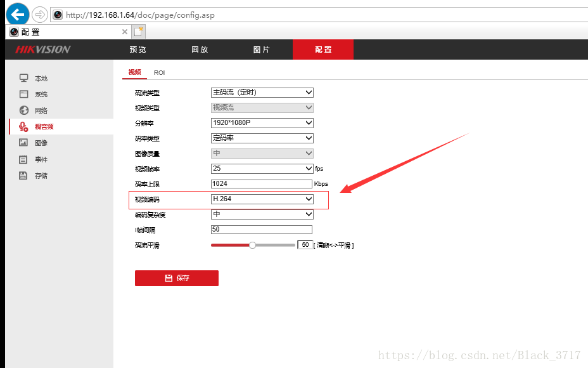The image size is (588, 368).
Task: Click the 配置 tab page favicon
Action: (x=14, y=32)
